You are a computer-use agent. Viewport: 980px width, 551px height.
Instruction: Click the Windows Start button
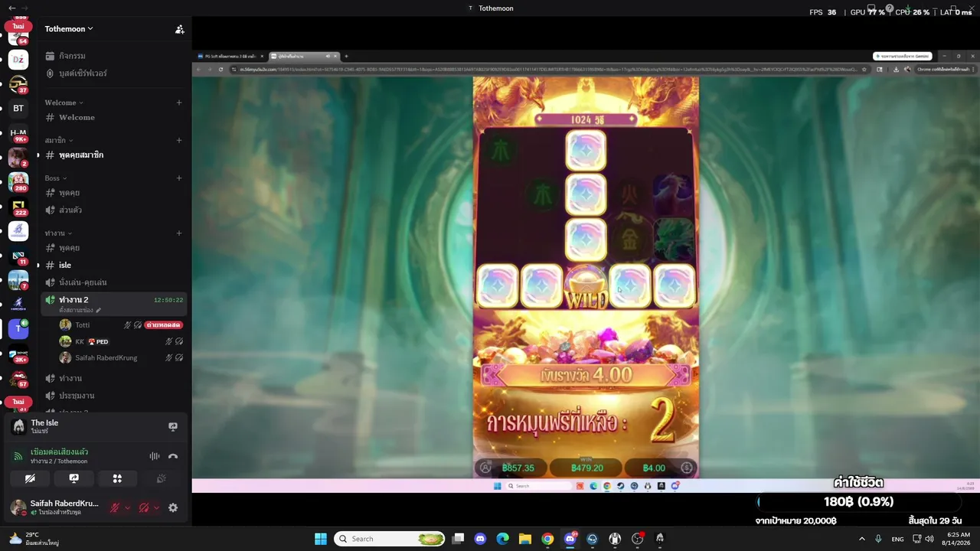[321, 539]
